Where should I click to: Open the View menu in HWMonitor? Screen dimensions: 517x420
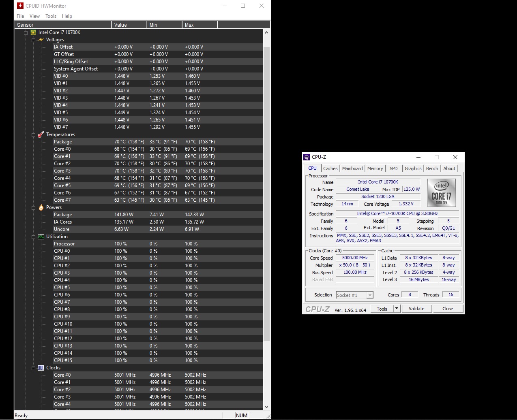click(x=34, y=16)
